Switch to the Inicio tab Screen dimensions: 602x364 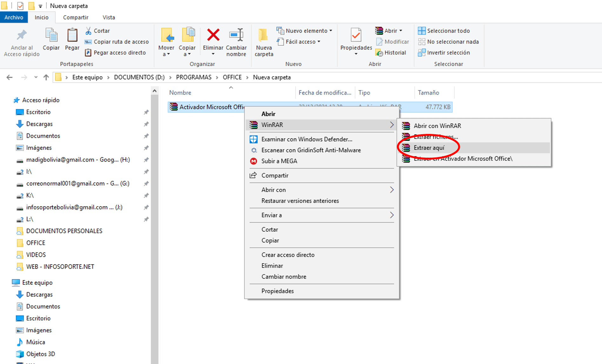(42, 17)
